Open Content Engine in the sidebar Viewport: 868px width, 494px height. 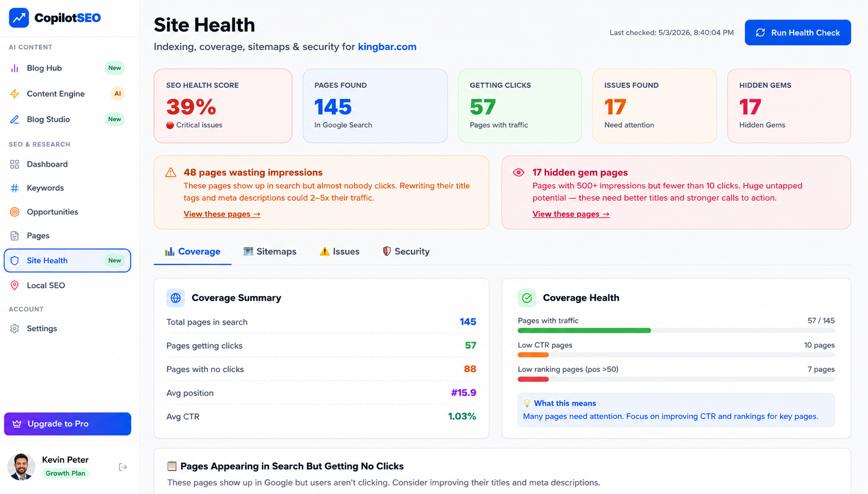(x=67, y=94)
